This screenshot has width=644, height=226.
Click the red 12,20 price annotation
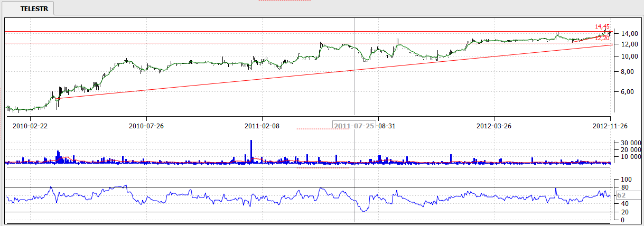(602, 38)
